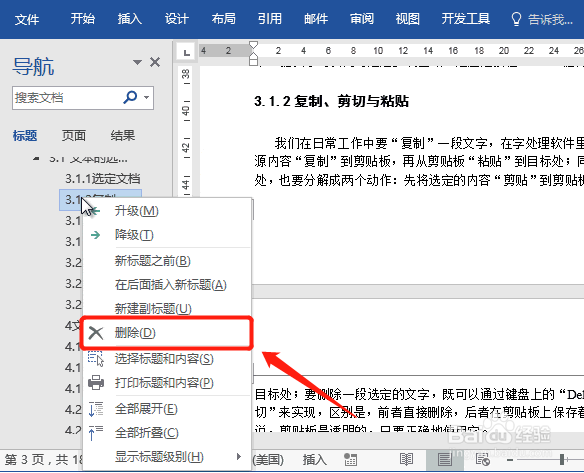Collapse the 3.1 heading tree node

pos(36,159)
